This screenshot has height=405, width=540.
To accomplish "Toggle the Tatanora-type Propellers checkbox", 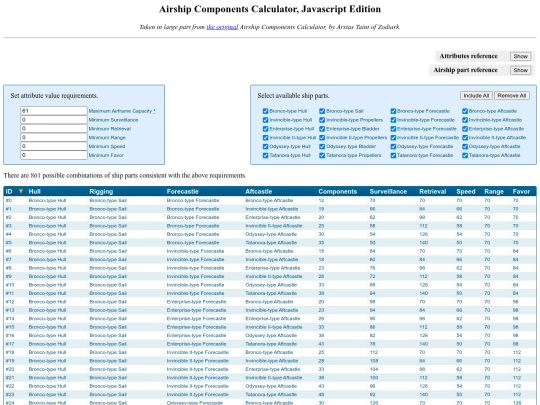I will point(322,155).
